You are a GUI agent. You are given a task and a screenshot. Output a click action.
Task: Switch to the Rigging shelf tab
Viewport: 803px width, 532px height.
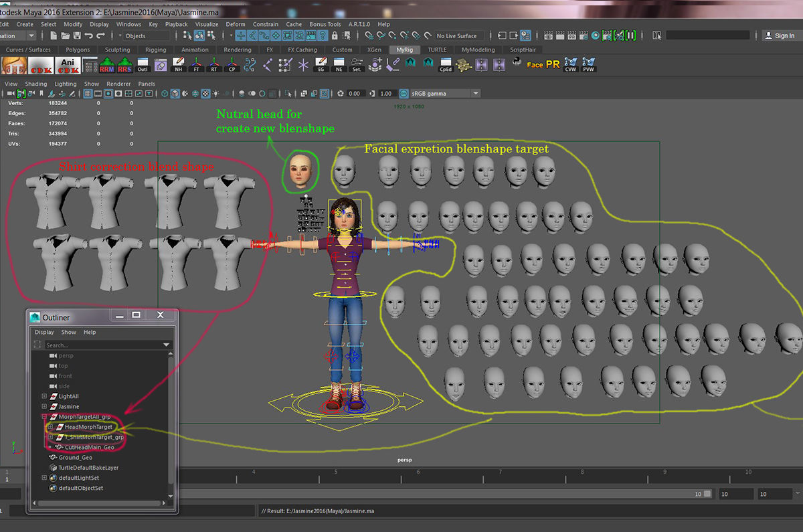155,50
